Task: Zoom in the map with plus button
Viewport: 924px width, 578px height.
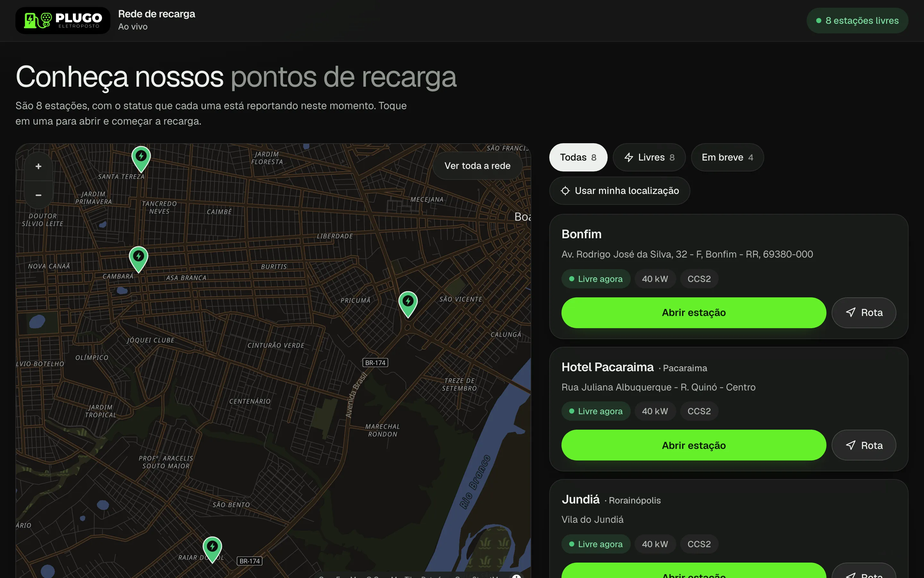Action: [38, 166]
